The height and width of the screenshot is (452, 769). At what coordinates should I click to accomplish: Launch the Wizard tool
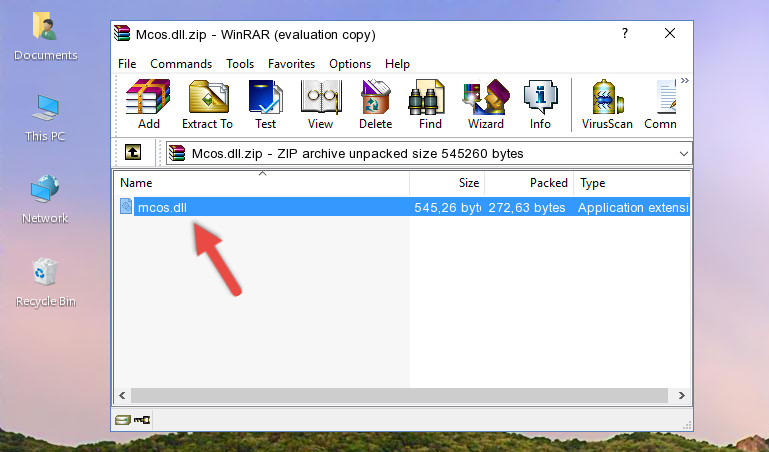tap(486, 104)
